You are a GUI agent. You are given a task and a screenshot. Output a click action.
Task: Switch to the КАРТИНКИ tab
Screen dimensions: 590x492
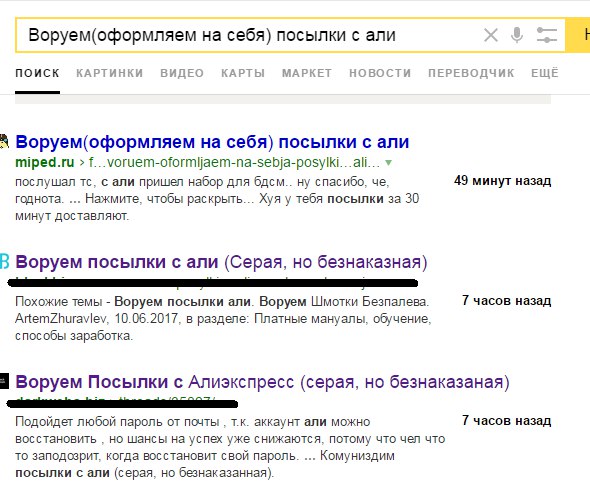click(109, 73)
